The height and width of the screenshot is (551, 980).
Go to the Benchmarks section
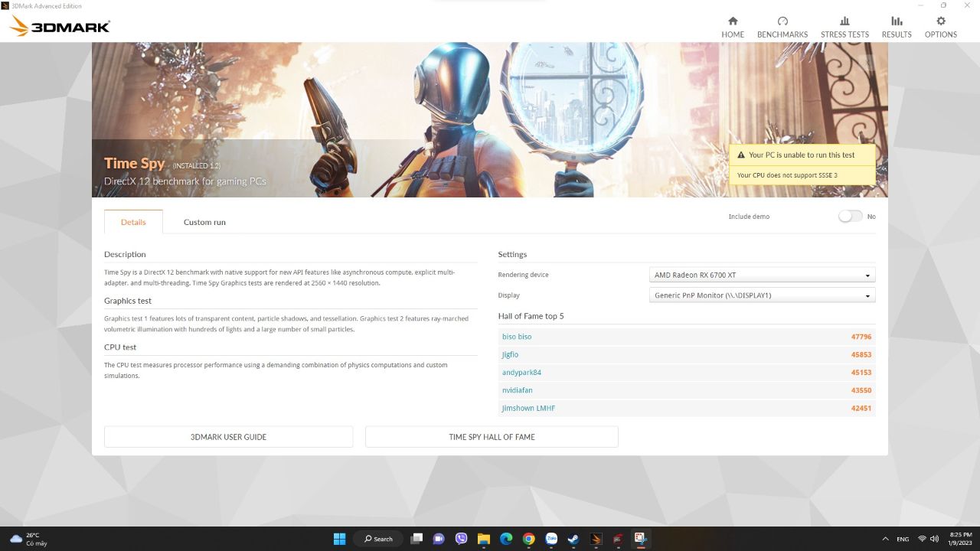(x=782, y=28)
